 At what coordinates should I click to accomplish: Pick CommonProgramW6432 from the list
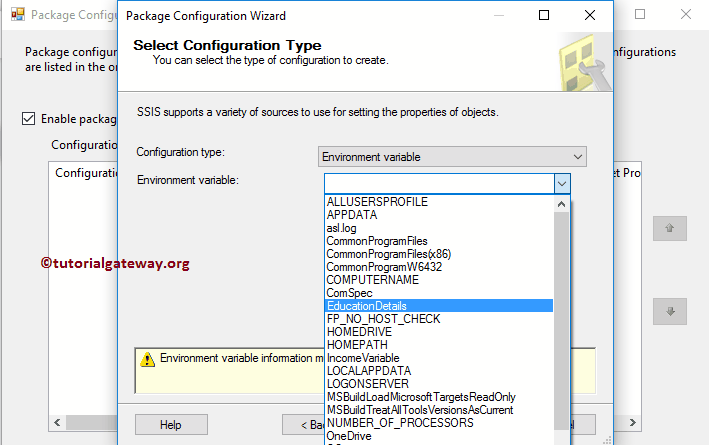tap(439, 267)
